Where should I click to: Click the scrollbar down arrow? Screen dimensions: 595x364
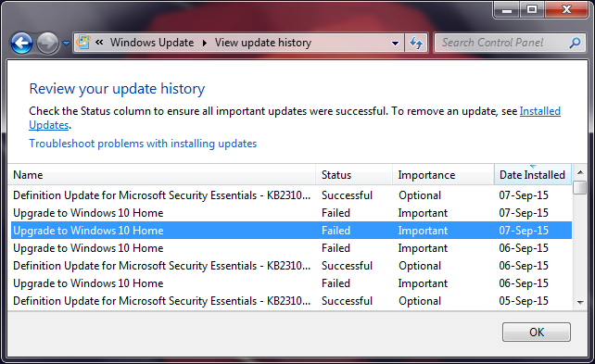[x=580, y=302]
